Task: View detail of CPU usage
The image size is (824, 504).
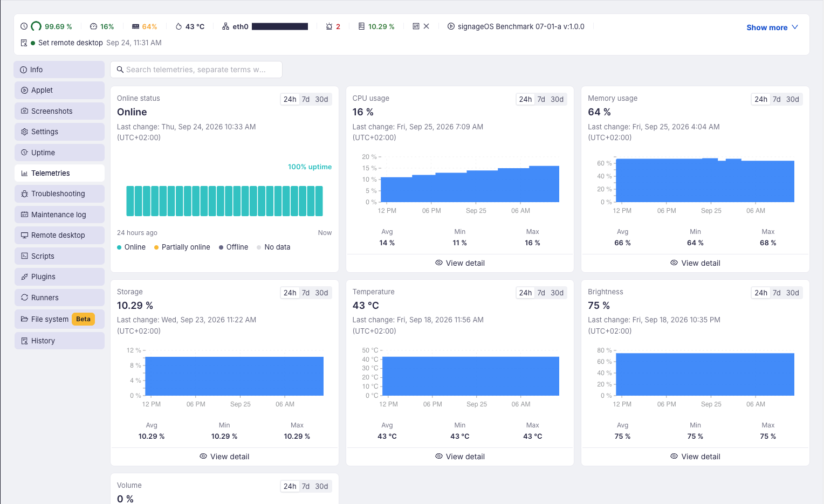Action: click(460, 263)
